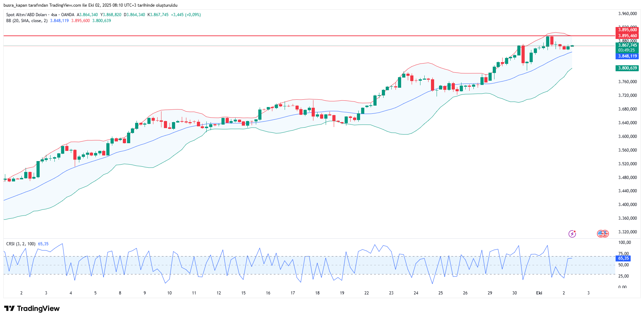Click the red BB upper value 3.895,600 in legend

(80, 21)
